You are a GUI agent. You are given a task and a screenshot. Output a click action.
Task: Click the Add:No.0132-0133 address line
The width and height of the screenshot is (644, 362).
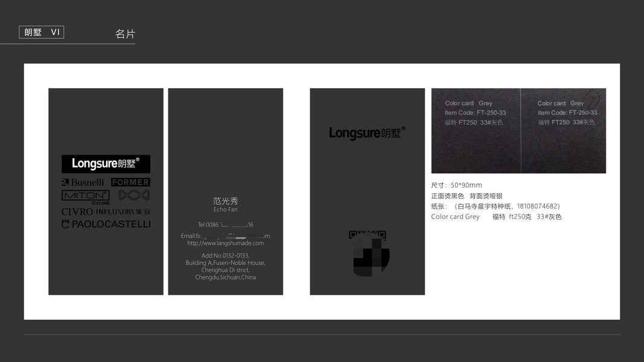point(226,255)
